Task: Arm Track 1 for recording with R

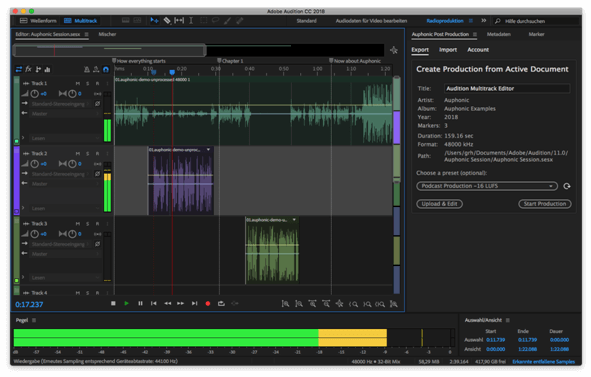Action: coord(97,83)
